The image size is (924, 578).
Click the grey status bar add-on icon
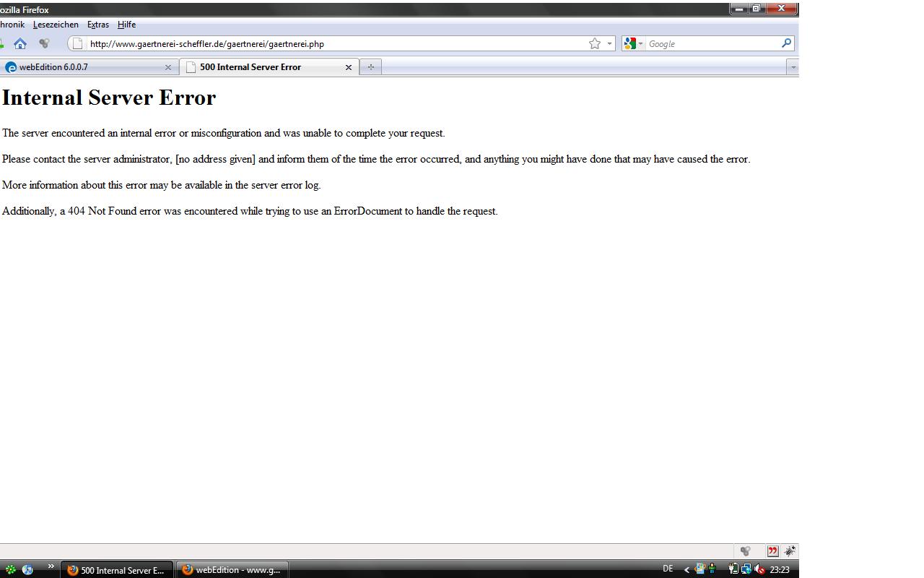[x=746, y=551]
